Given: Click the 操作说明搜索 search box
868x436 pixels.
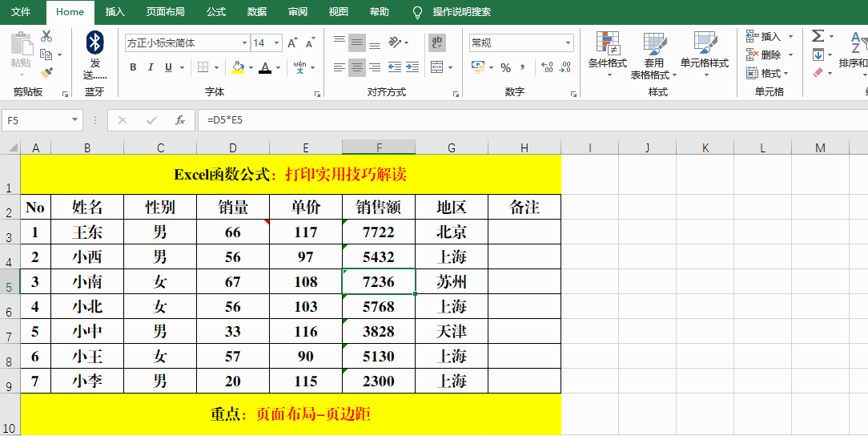Looking at the screenshot, I should tap(462, 12).
